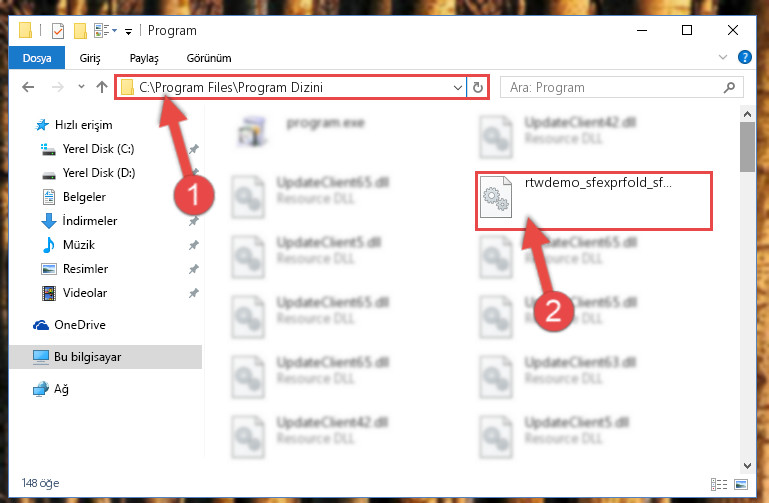Image resolution: width=769 pixels, height=503 pixels.
Task: Expand the address bar history dropdown
Action: (x=458, y=88)
